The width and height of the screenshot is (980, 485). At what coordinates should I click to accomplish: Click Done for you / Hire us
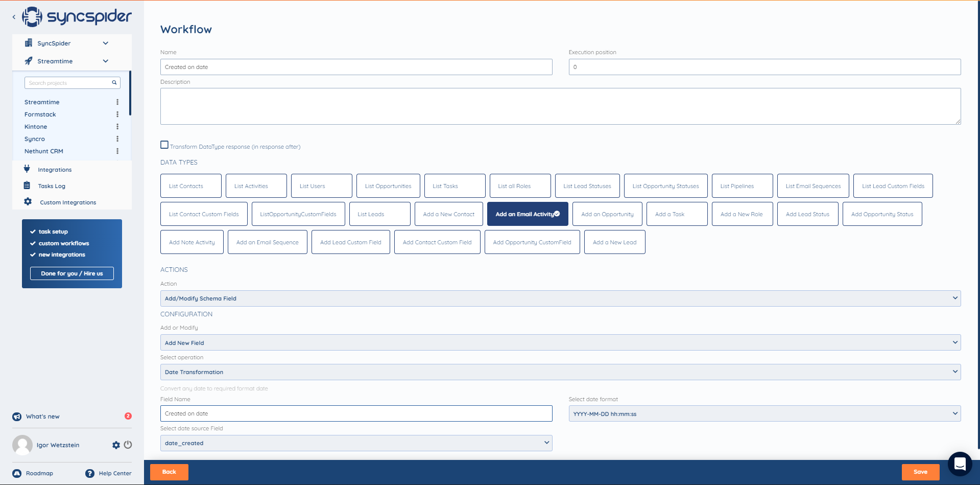(72, 273)
